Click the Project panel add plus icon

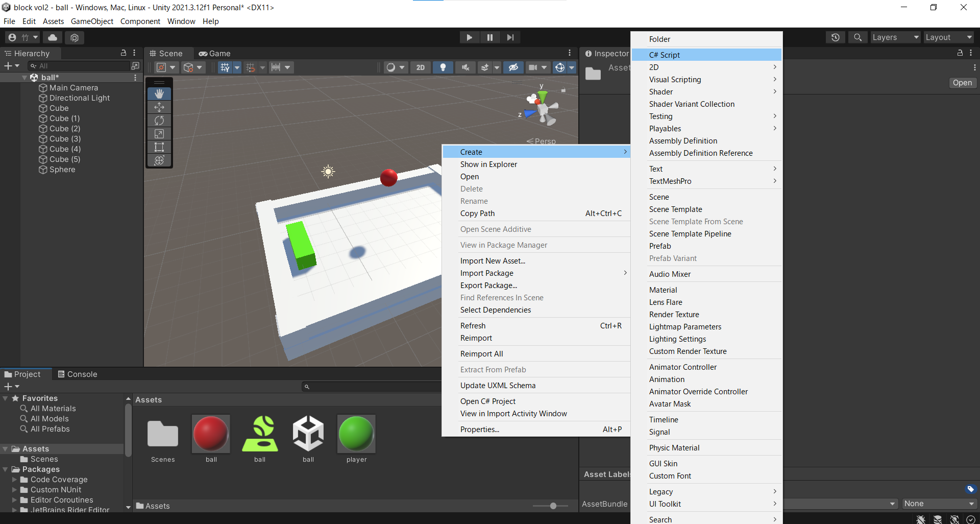[x=8, y=387]
